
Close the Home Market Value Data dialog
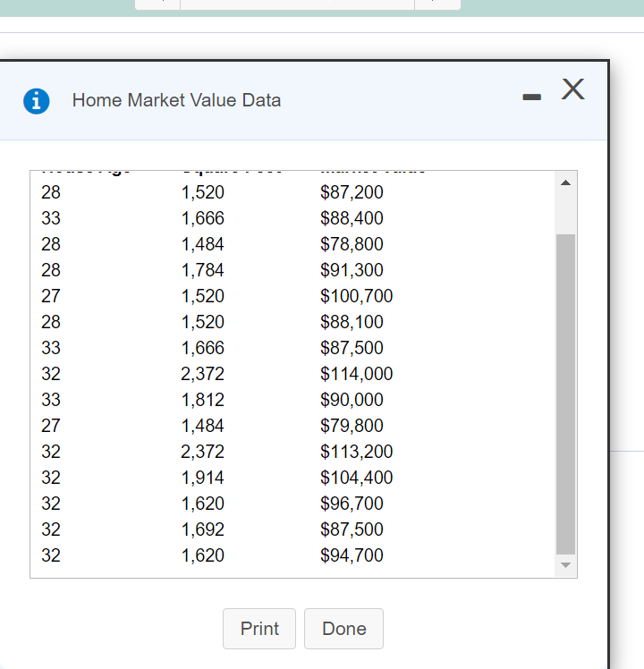coord(572,89)
